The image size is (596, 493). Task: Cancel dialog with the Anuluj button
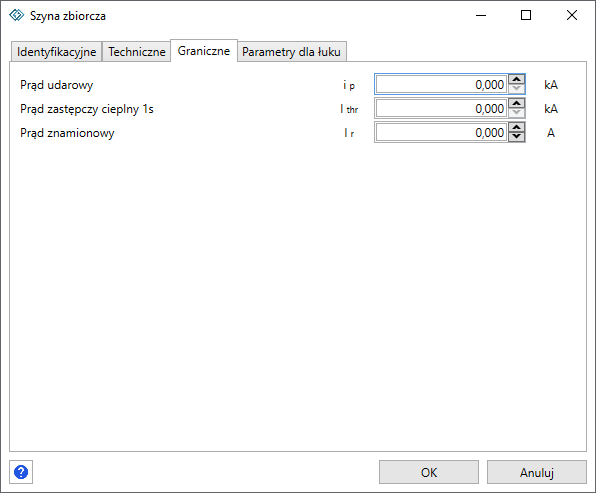coord(537,472)
